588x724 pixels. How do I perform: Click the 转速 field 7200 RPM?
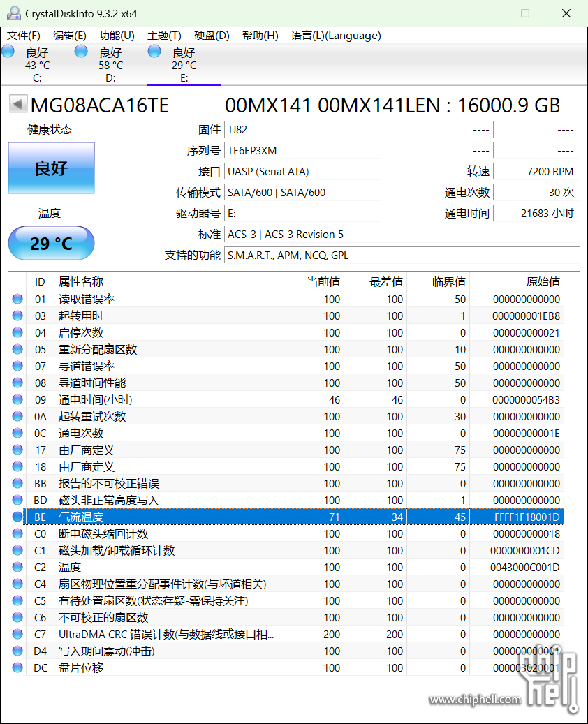click(536, 172)
